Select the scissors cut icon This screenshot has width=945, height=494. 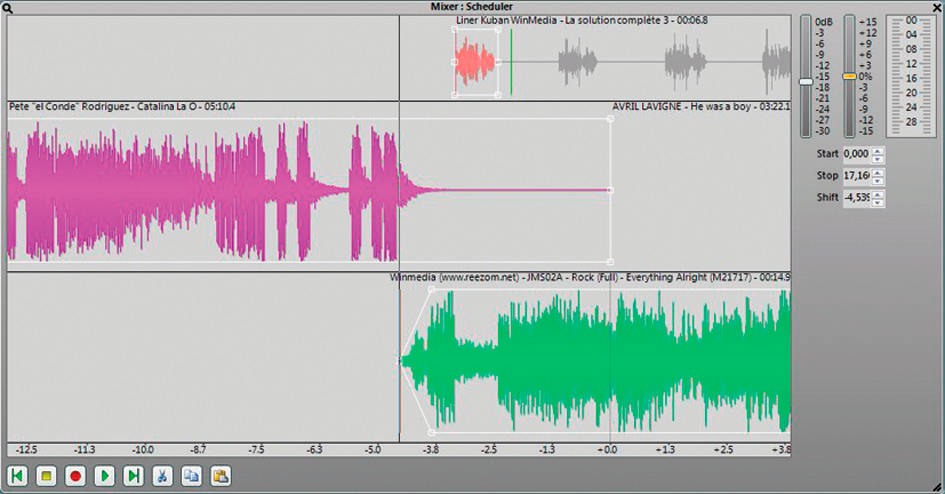[163, 476]
